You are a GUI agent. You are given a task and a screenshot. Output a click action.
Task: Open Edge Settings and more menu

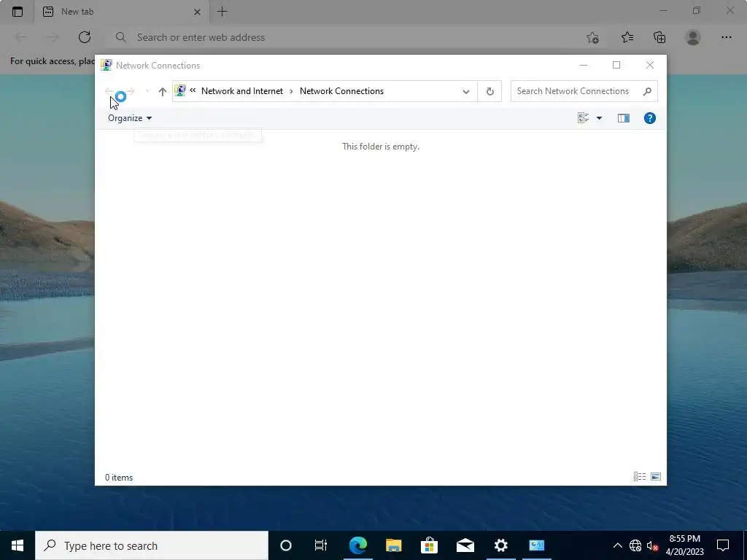[x=726, y=37]
